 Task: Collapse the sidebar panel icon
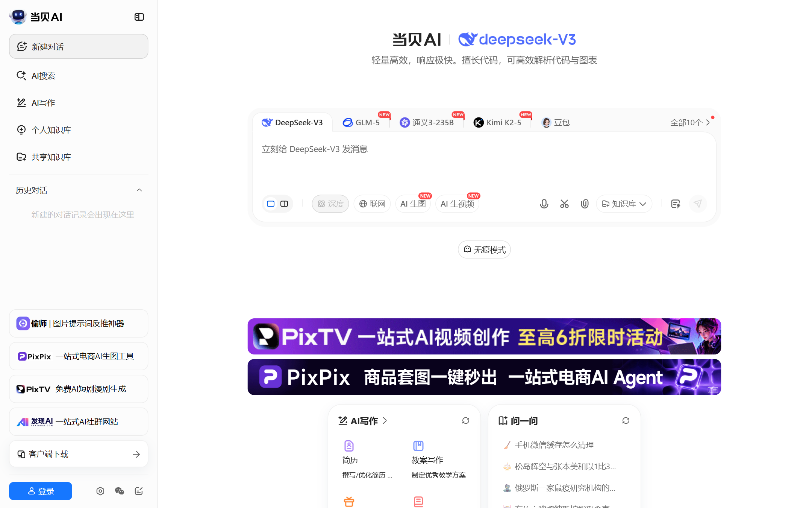(x=139, y=17)
